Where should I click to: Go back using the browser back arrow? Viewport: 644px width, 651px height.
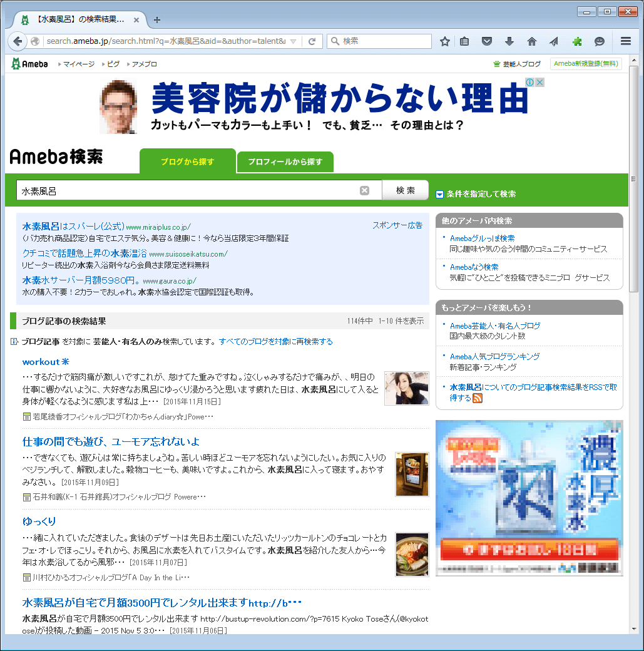tap(18, 41)
